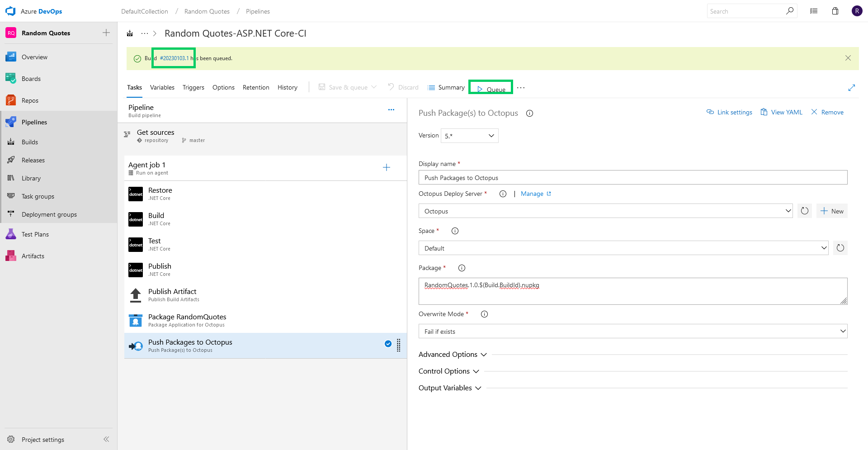Select the Package RandomQuotes task
Screen dimensions: 868x450
(x=265, y=321)
